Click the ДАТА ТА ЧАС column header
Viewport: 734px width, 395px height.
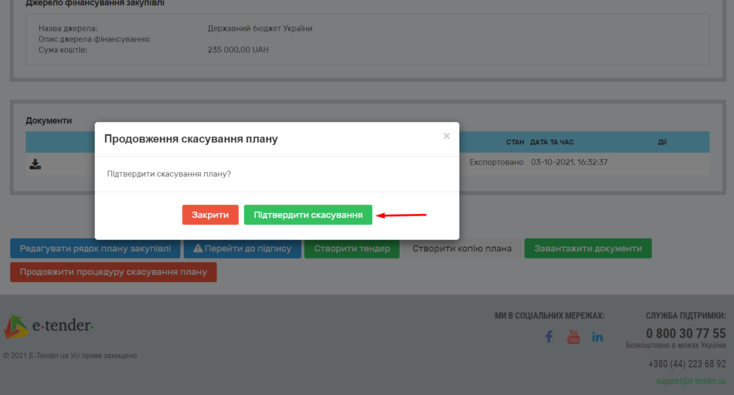point(552,142)
